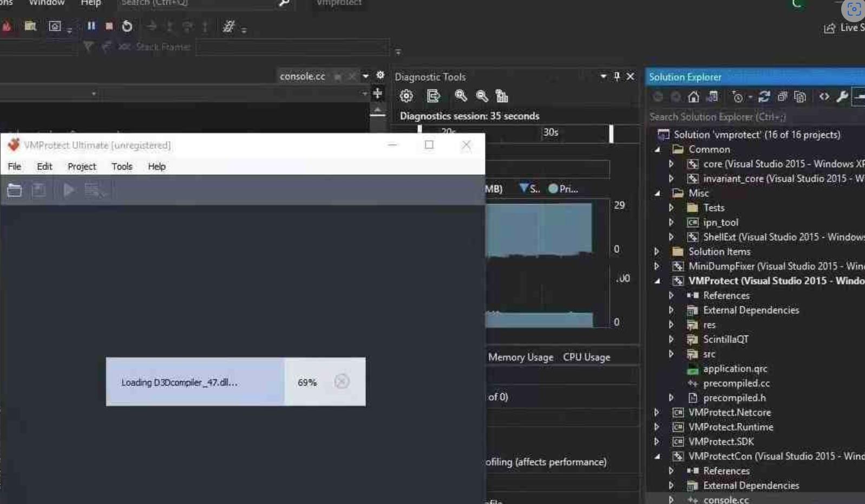Cancel the D3Dcompiler loading progress

342,382
